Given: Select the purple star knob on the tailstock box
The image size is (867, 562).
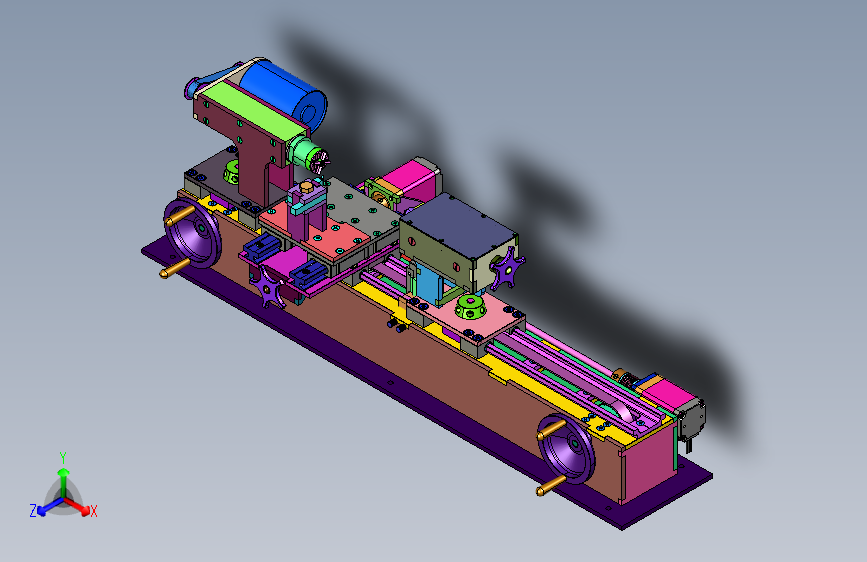Looking at the screenshot, I should (506, 269).
